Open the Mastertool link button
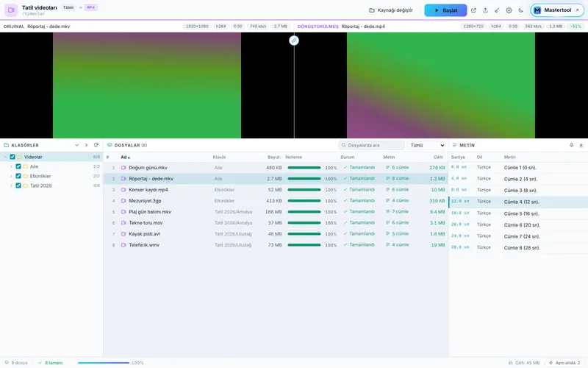The width and height of the screenshot is (588, 368). 557,10
